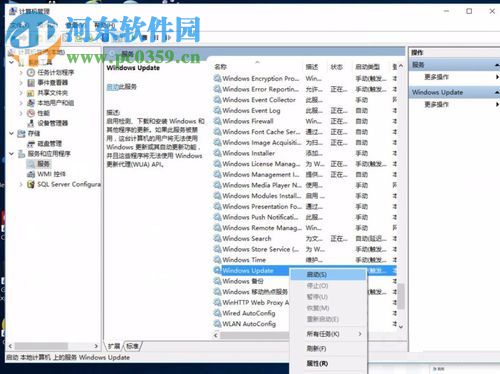
Task: Click the WMI 控件 tree icon
Action: coord(31,174)
